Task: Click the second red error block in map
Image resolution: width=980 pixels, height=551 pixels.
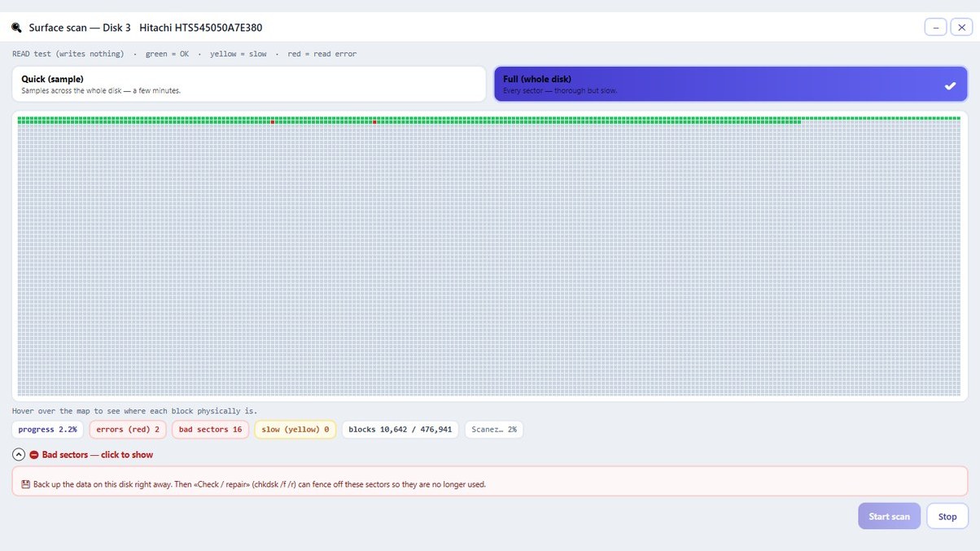Action: [374, 122]
